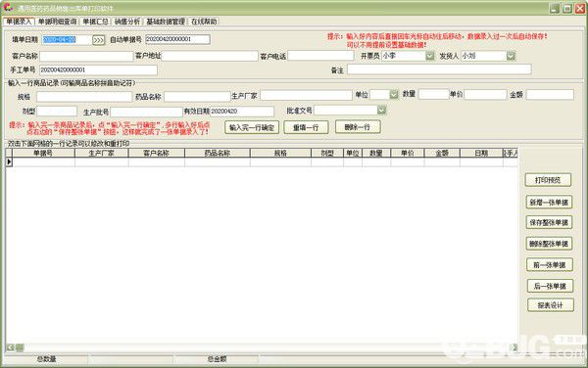Click the 生产批号 input field
588x368 pixels.
[x=146, y=112]
